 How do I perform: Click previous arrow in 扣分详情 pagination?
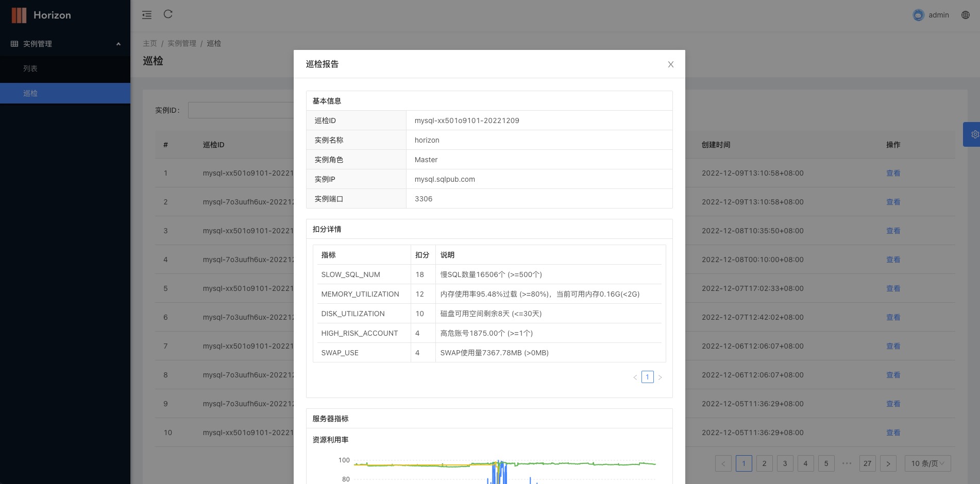[x=635, y=377]
